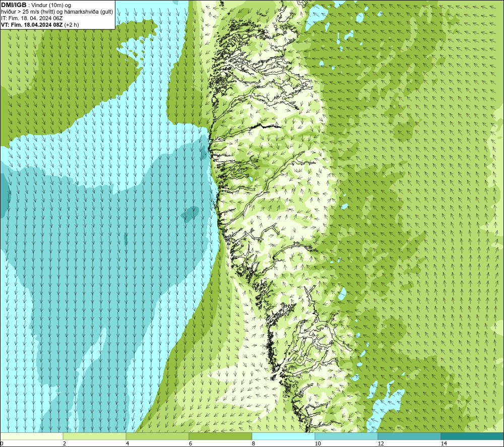The image size is (504, 447).
Task: Click the scale label '2'
Action: (65, 443)
